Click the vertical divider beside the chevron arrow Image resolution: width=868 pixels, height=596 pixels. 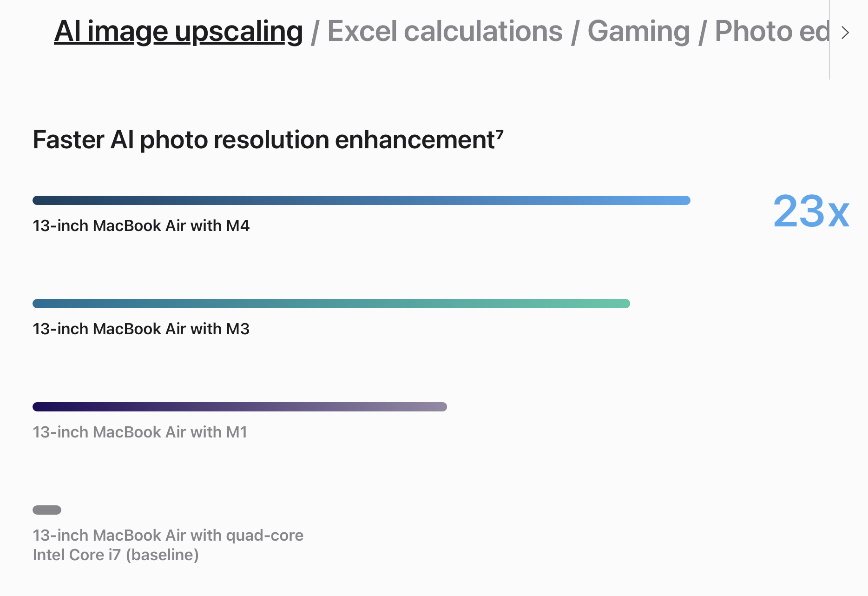829,40
